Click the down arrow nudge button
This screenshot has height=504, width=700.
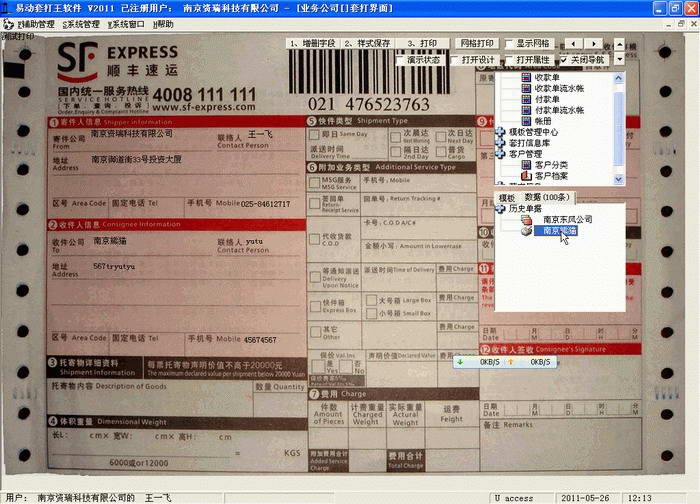click(x=619, y=58)
